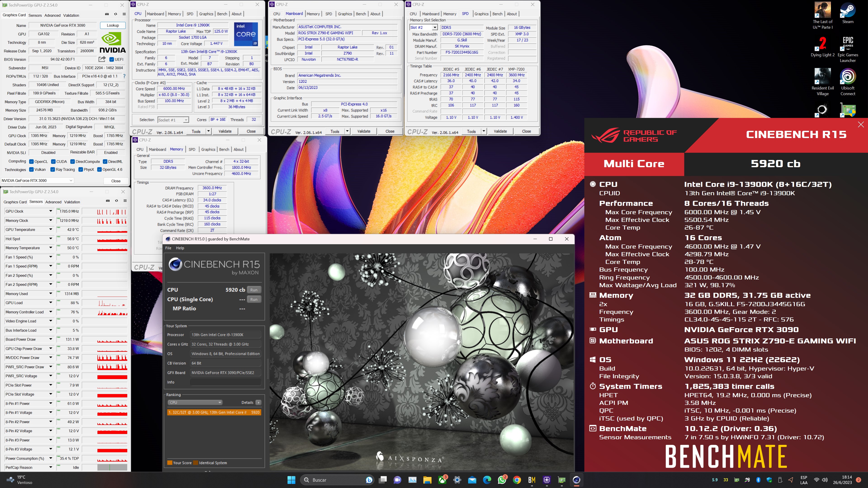This screenshot has width=868, height=488.
Task: Click the Bluetooth tray icon
Action: 758,480
